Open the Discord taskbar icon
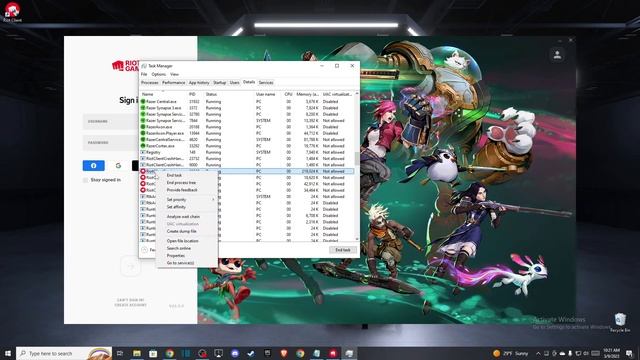Screen dimensions: 640x360 point(235,353)
